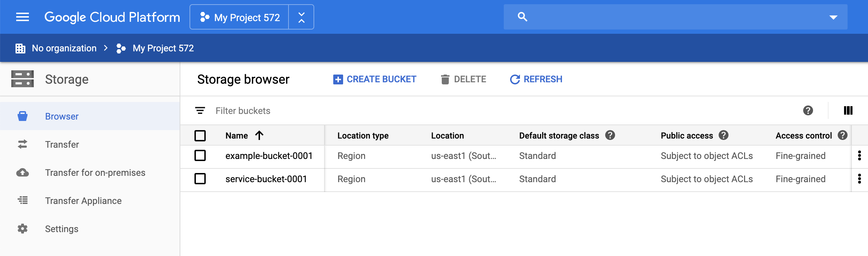
Task: Open the Browser section
Action: tap(90, 116)
